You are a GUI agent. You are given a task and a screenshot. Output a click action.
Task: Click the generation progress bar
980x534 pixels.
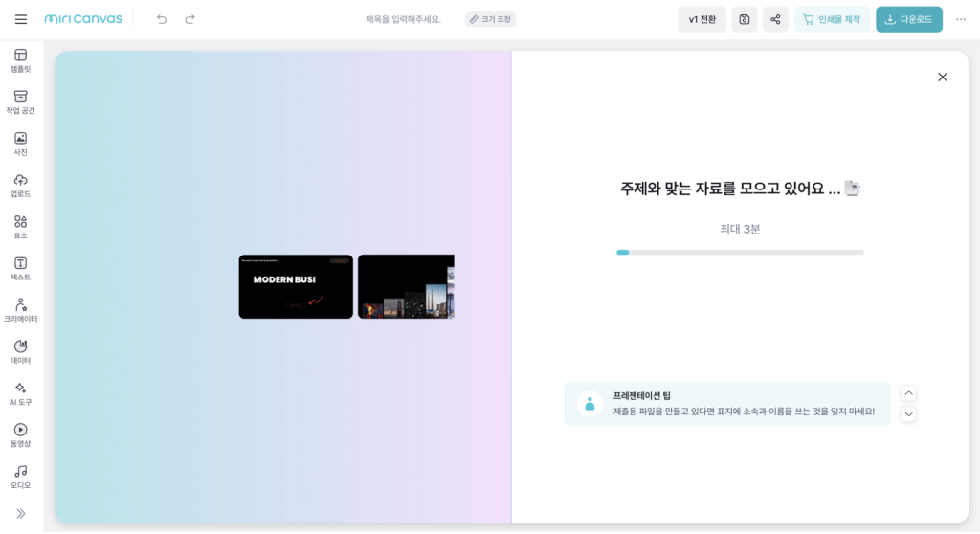pos(740,253)
